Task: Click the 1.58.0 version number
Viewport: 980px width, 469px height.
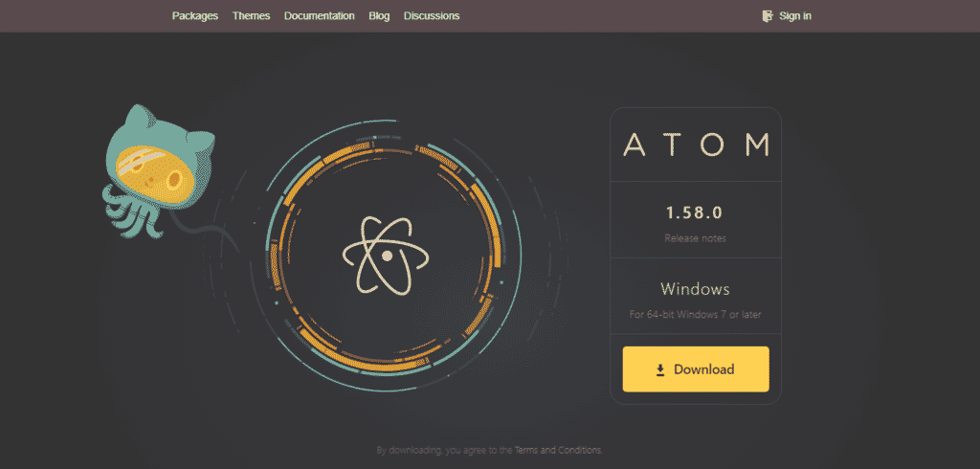Action: click(695, 212)
